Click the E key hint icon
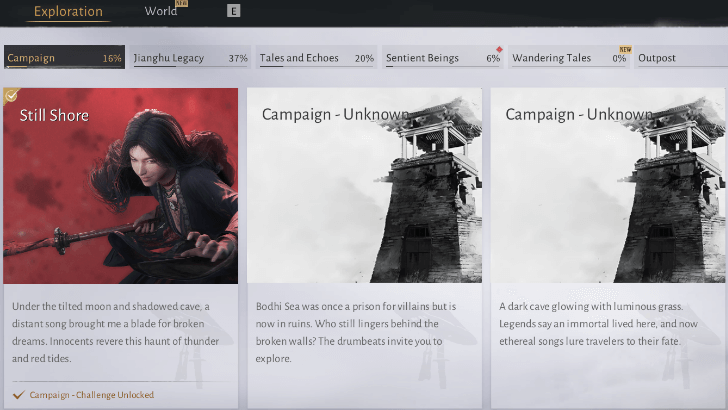The image size is (728, 410). click(234, 11)
